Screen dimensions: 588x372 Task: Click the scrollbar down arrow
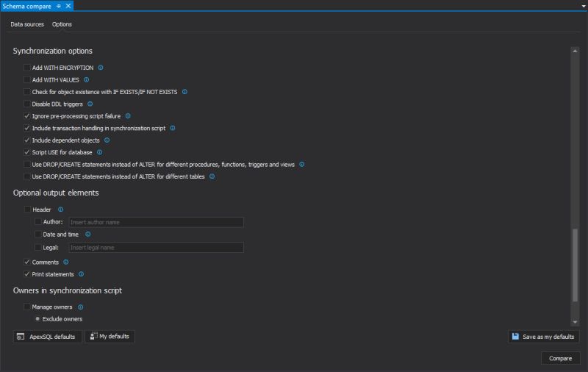point(575,322)
